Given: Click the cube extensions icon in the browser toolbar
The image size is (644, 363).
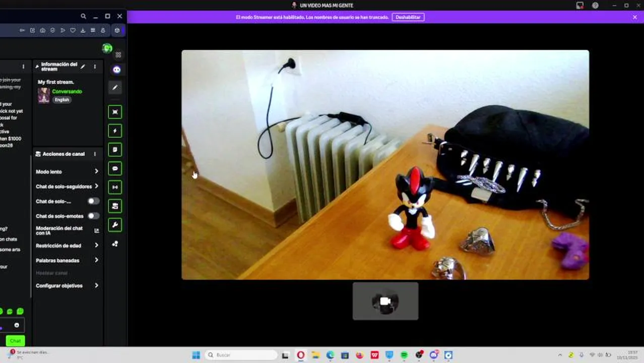Looking at the screenshot, I should (117, 30).
